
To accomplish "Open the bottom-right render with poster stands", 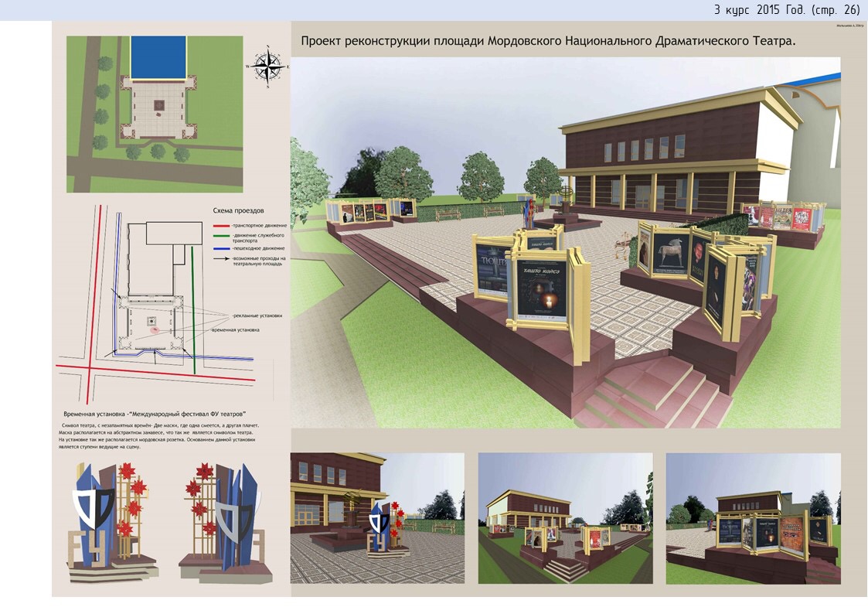I will tap(753, 517).
